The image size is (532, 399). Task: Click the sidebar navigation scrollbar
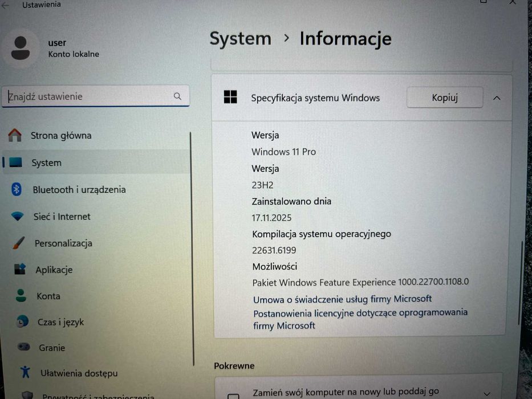[192, 249]
